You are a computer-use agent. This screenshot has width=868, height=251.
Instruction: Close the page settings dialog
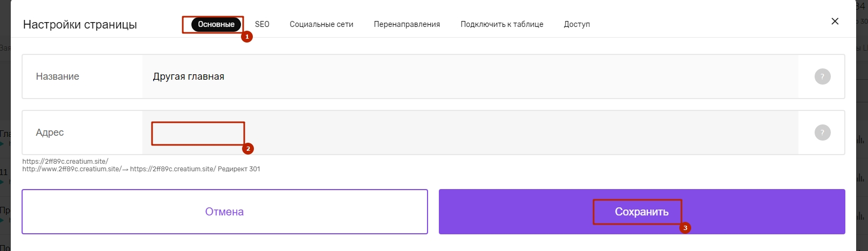835,21
